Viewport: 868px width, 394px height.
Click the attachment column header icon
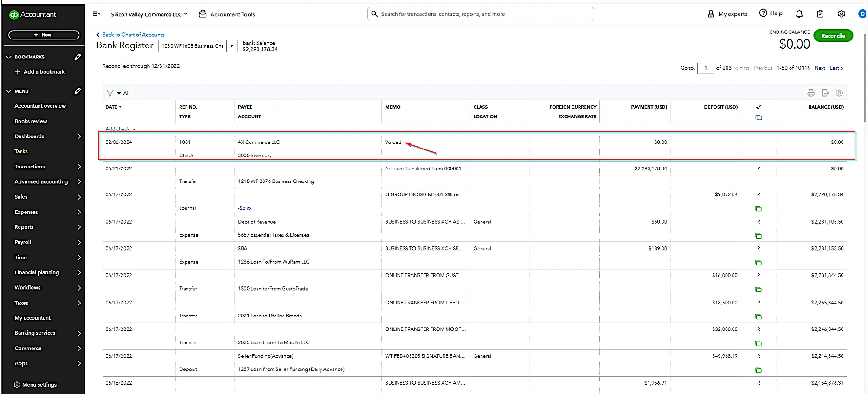pos(759,117)
